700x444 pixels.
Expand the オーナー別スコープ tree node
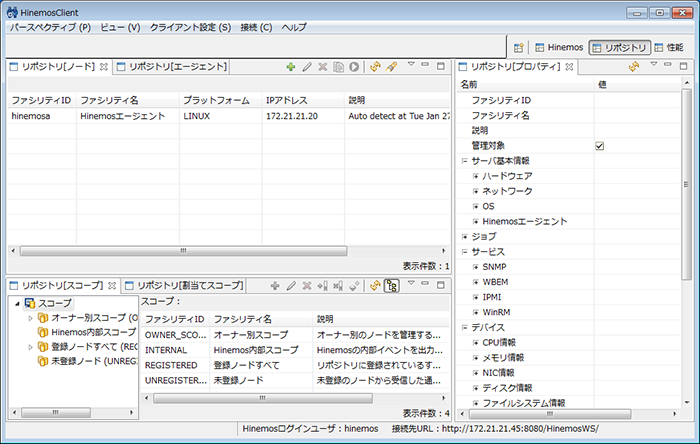(x=31, y=317)
